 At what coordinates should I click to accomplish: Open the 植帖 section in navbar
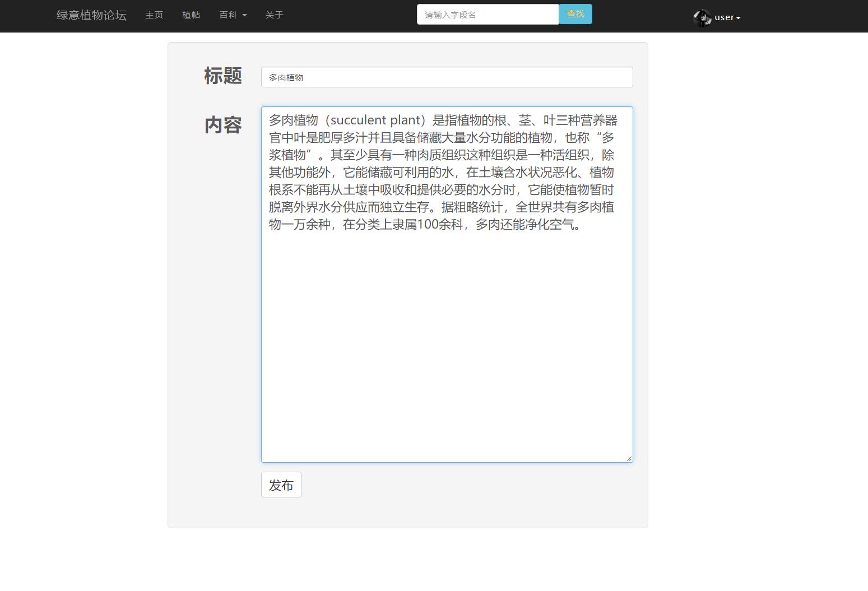(x=191, y=15)
